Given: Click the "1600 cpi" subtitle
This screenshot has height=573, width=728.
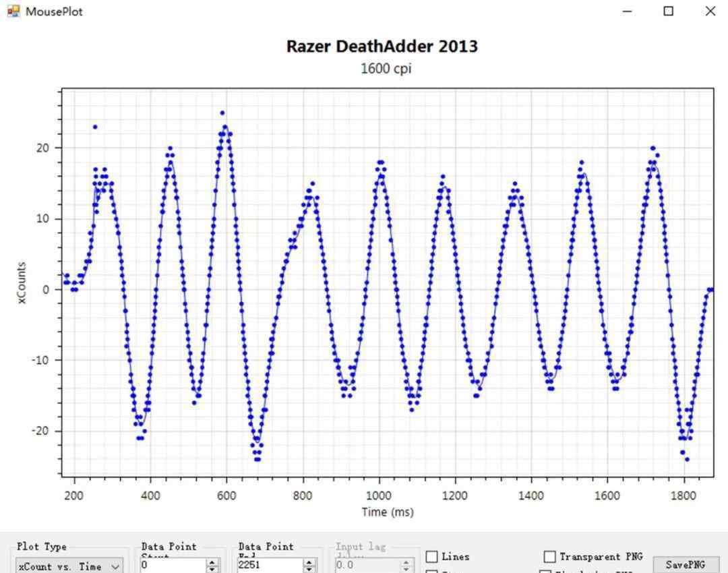Looking at the screenshot, I should click(x=386, y=69).
